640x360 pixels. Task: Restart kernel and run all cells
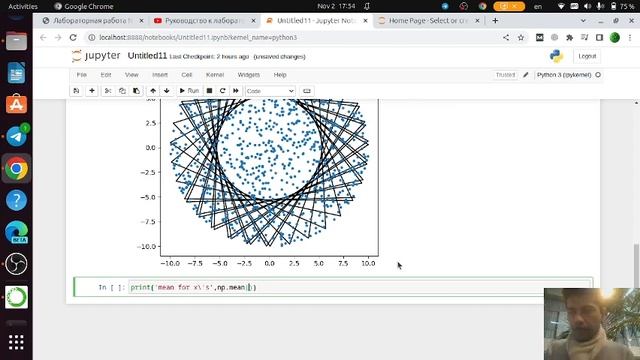coord(236,91)
